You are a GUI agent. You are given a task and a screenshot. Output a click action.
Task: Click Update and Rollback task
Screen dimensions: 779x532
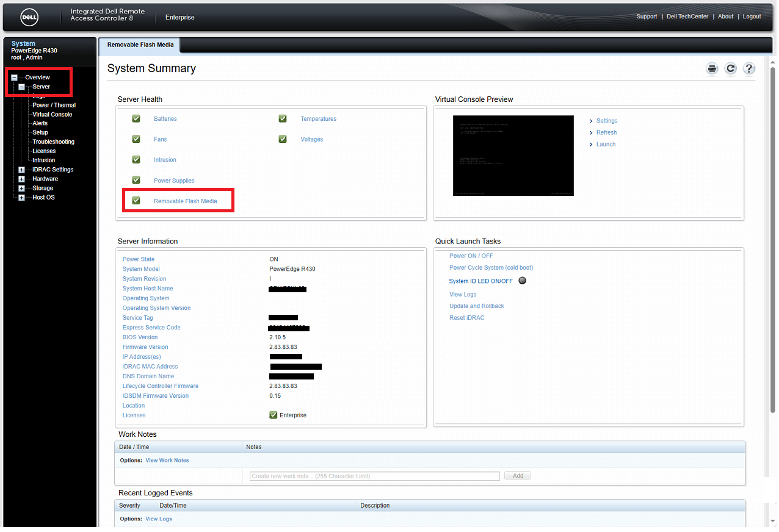click(476, 306)
